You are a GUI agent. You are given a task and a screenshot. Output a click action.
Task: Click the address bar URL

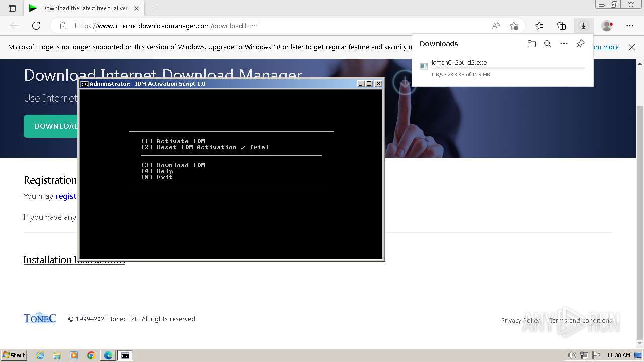click(x=167, y=26)
